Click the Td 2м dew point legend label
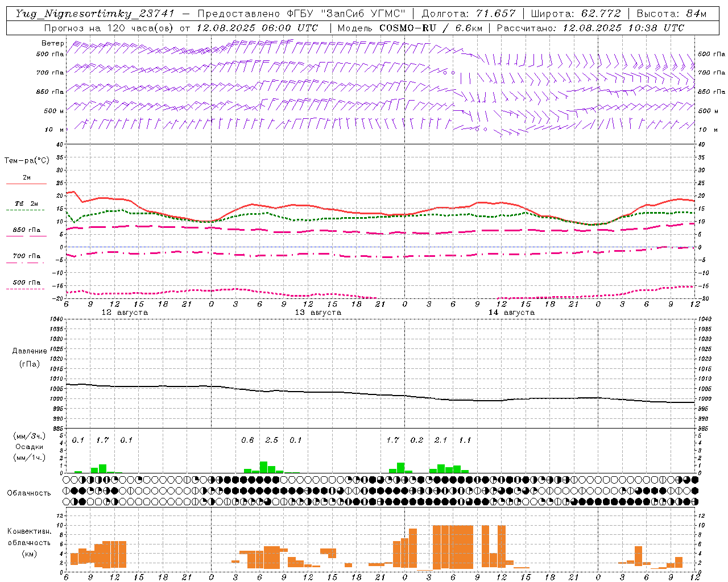This screenshot has height=582, width=728. point(26,203)
